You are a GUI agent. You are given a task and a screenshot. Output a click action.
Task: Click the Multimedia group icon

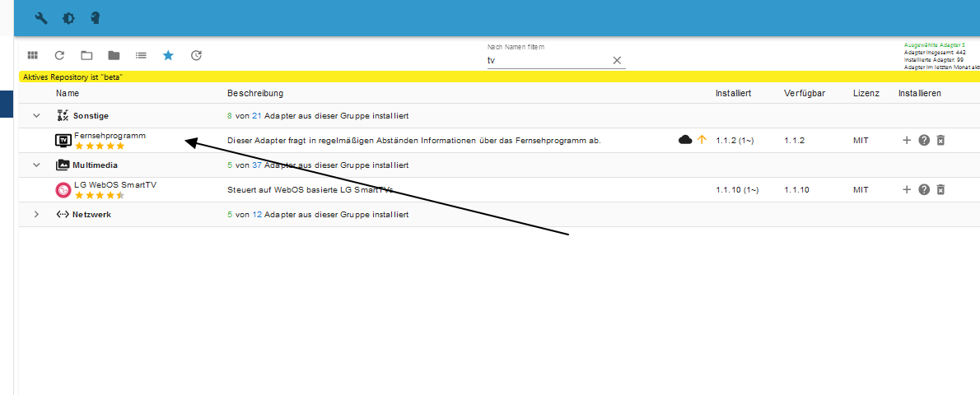[x=63, y=165]
